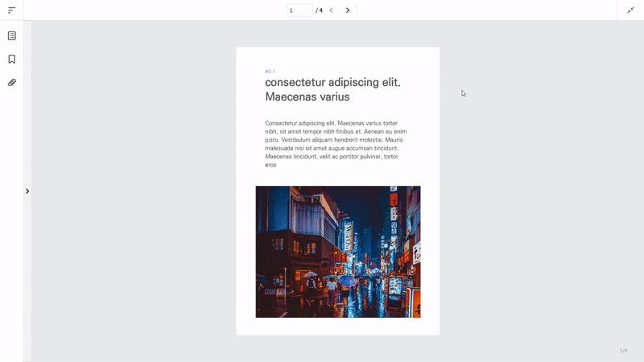The height and width of the screenshot is (362, 644).
Task: Open the attachments paperclip panel
Action: (12, 83)
